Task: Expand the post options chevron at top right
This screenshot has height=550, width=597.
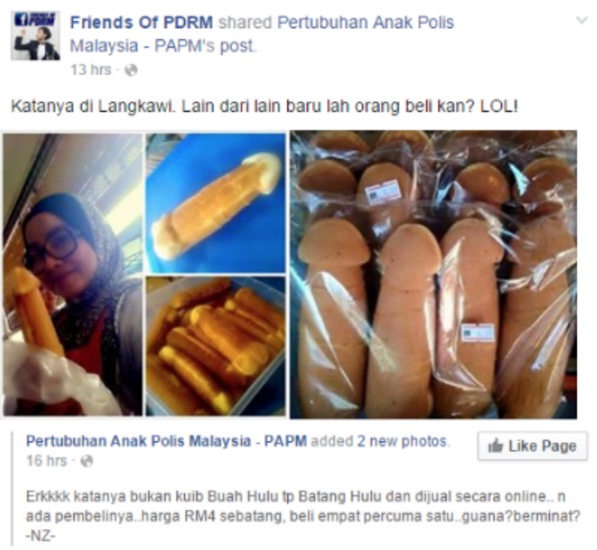Action: click(582, 20)
